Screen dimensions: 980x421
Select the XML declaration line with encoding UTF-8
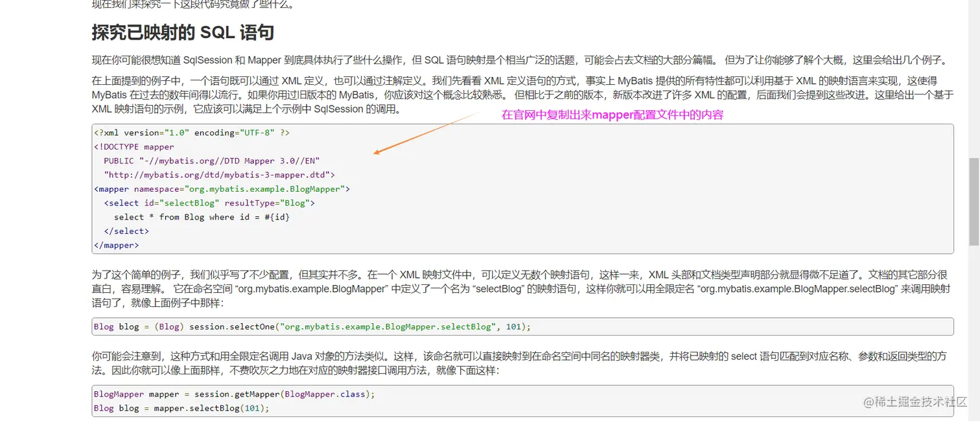click(191, 132)
